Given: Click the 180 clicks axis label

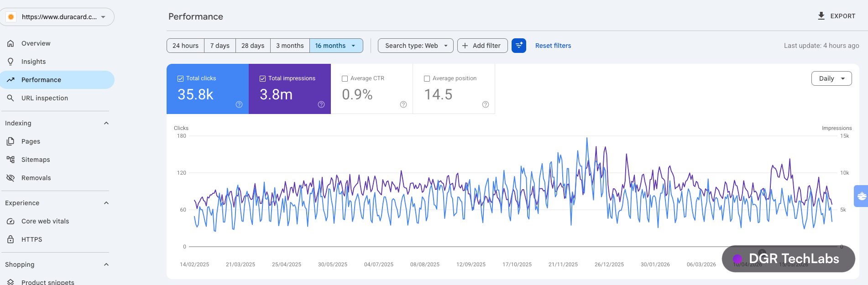Looking at the screenshot, I should 182,136.
